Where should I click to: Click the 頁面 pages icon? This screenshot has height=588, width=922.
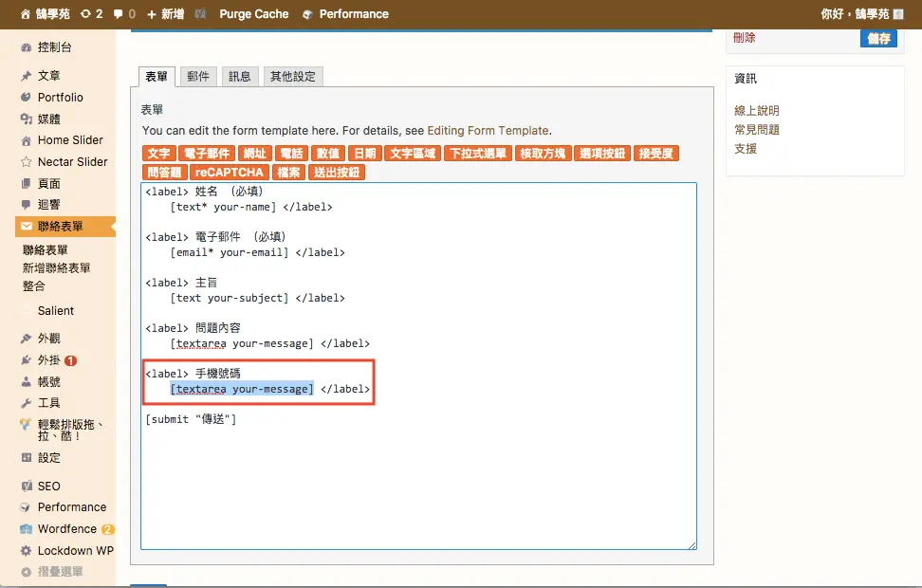pyautogui.click(x=26, y=183)
